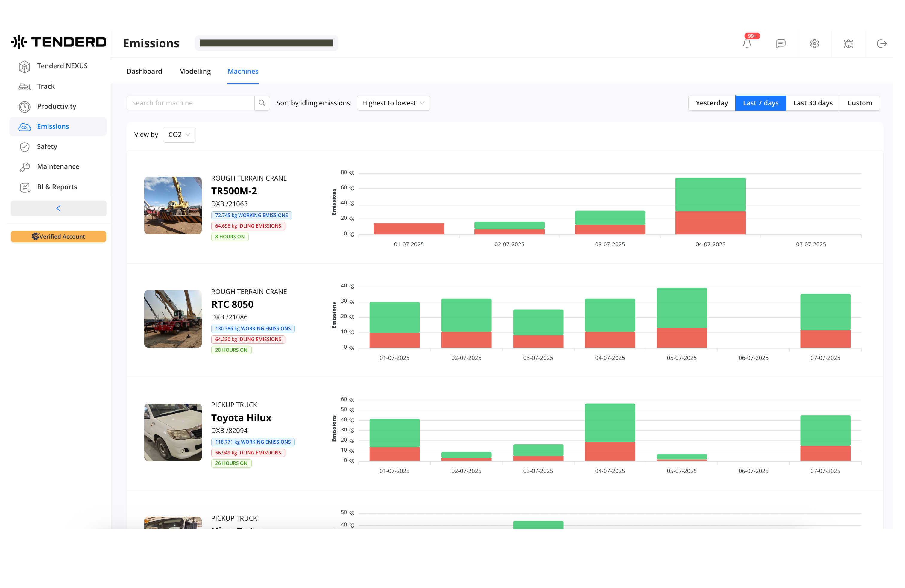905x588 pixels.
Task: Open the sort by idling emissions dropdown
Action: point(393,103)
